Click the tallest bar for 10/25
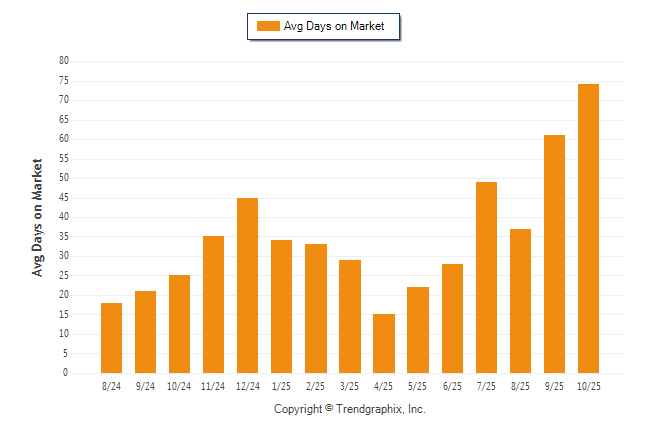The width and height of the screenshot is (646, 434). coord(588,228)
